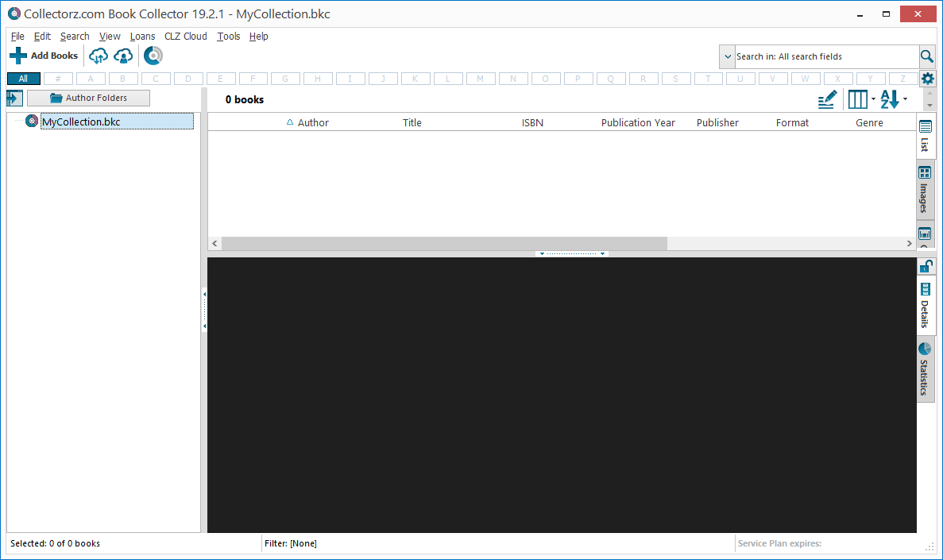Screen dimensions: 943x560
Task: Click the plus icon to add books
Action: click(x=18, y=56)
